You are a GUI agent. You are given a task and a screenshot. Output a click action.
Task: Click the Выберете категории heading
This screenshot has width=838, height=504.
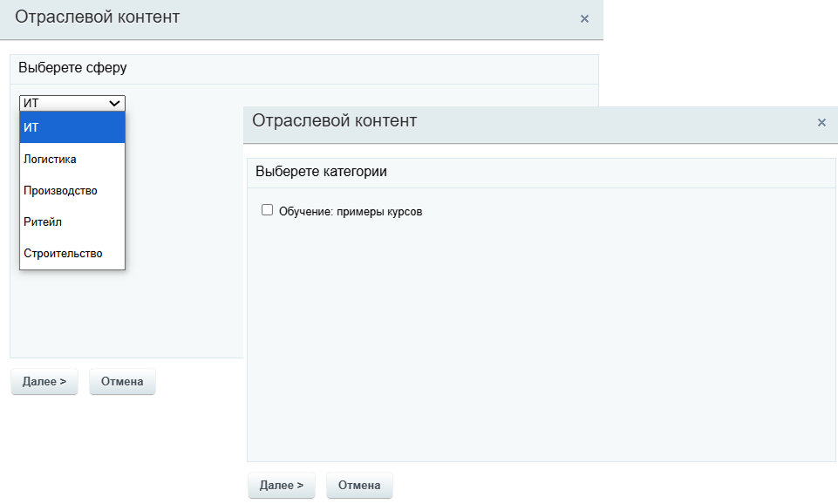(321, 172)
